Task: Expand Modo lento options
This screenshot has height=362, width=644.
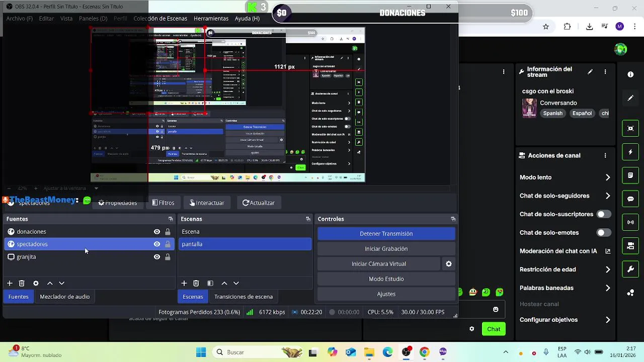Action: [x=608, y=177]
